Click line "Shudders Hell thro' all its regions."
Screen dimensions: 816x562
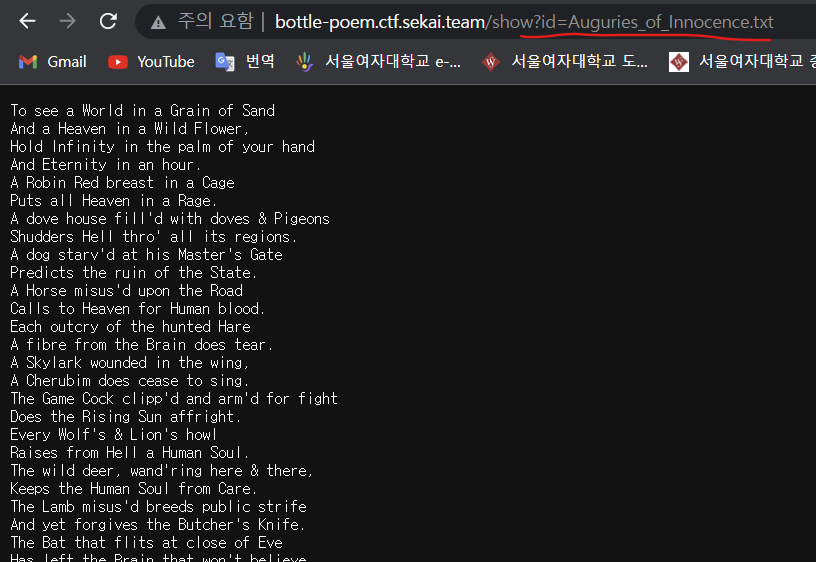coord(154,237)
